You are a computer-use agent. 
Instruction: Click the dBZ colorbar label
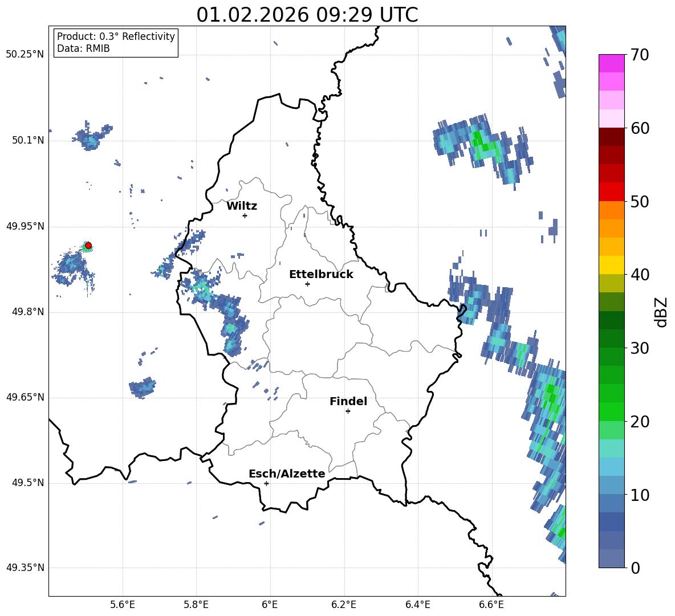click(x=661, y=312)
